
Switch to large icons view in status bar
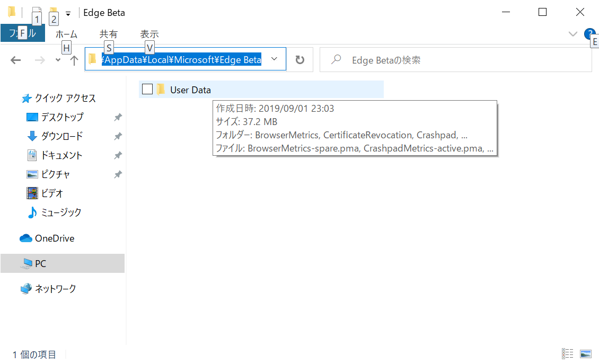[586, 354]
